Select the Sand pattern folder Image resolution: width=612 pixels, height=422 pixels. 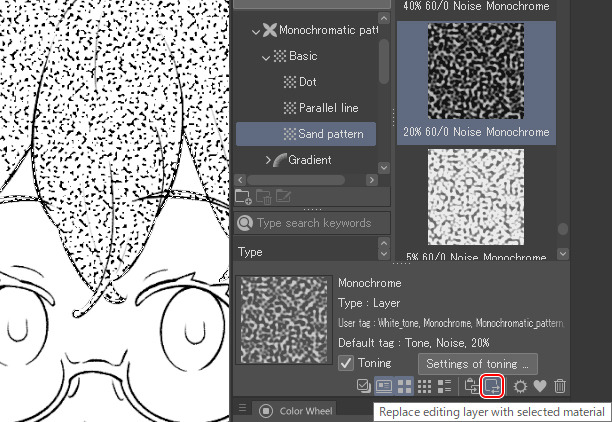click(306, 134)
